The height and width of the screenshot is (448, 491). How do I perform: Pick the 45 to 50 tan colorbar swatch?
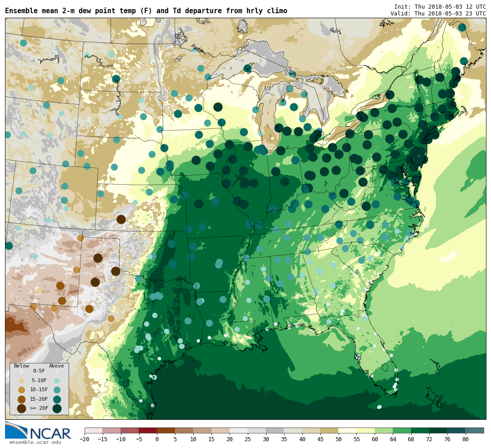pos(330,431)
